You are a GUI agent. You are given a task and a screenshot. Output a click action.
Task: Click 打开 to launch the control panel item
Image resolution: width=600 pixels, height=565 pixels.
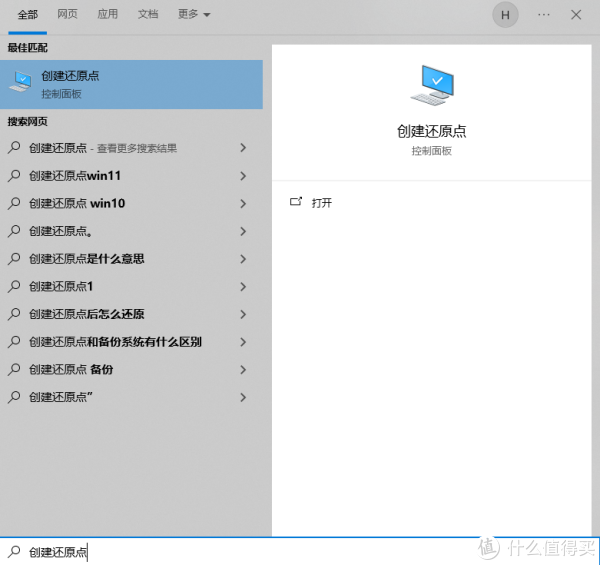coord(321,203)
